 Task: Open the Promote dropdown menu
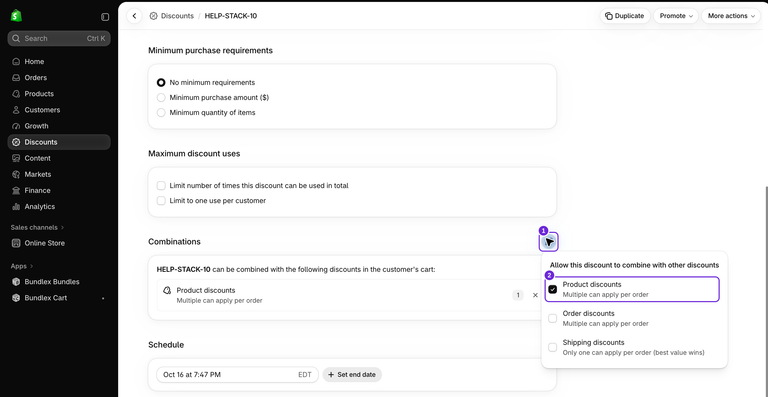click(x=676, y=16)
